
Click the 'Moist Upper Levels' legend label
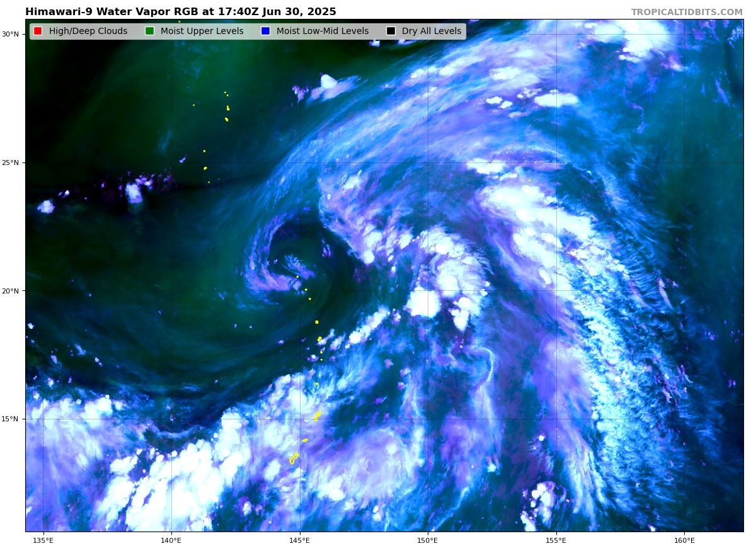(x=202, y=31)
